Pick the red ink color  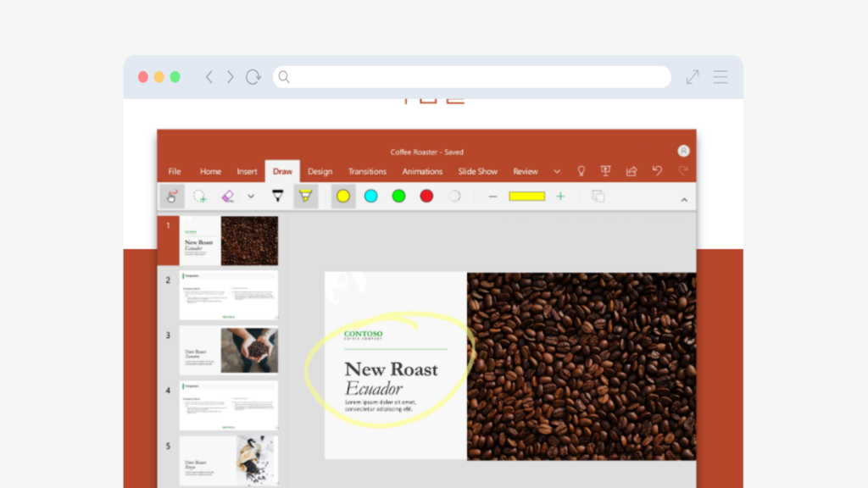(x=426, y=196)
